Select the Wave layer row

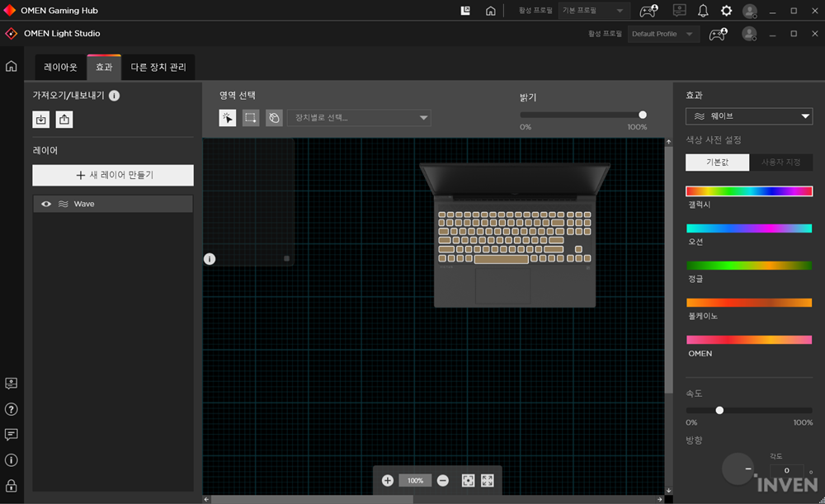(113, 204)
